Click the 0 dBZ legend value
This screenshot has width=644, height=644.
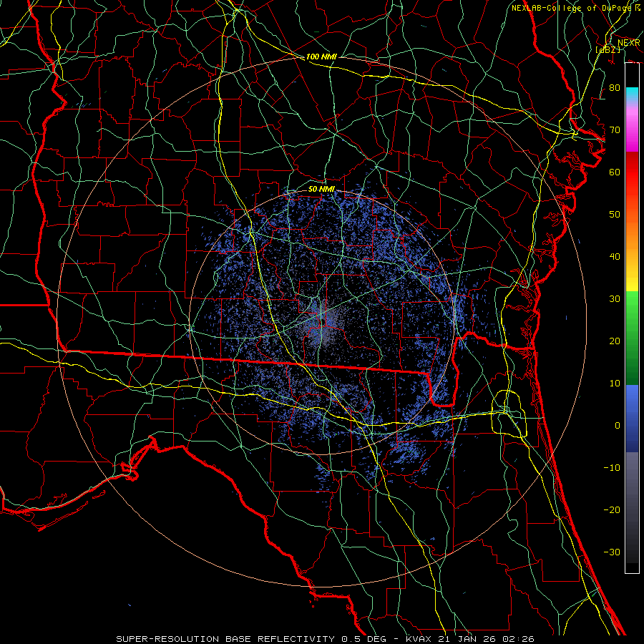(x=618, y=426)
